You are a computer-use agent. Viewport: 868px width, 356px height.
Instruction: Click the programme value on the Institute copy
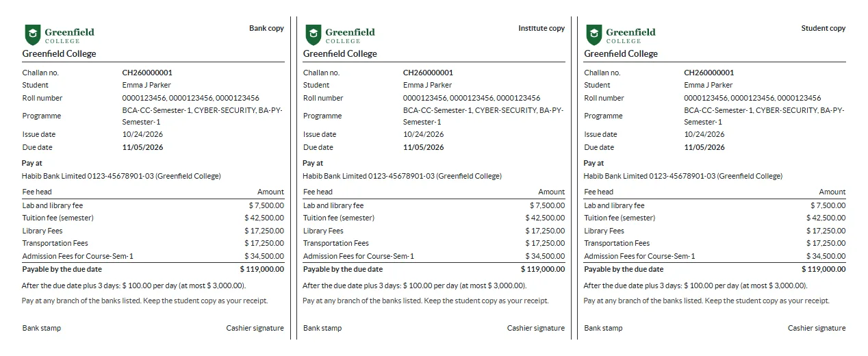coord(483,116)
